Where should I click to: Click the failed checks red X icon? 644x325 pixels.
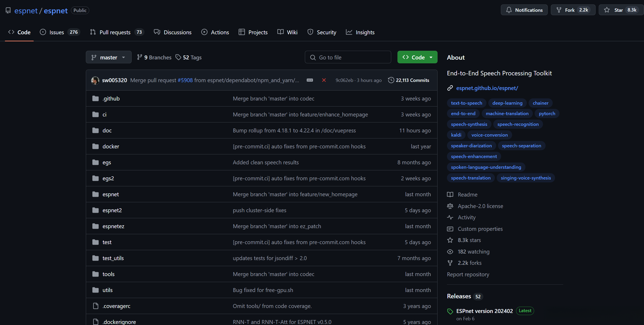pos(324,80)
